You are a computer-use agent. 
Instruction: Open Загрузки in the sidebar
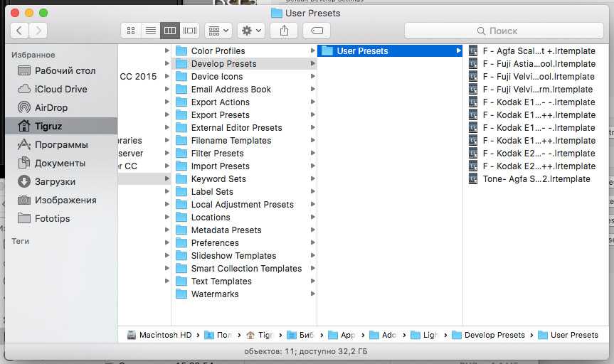click(x=55, y=181)
